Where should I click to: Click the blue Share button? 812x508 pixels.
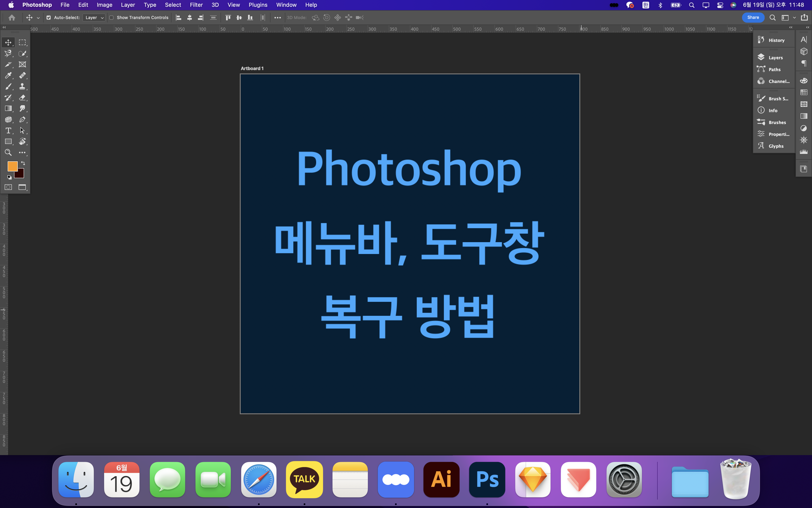pyautogui.click(x=753, y=18)
